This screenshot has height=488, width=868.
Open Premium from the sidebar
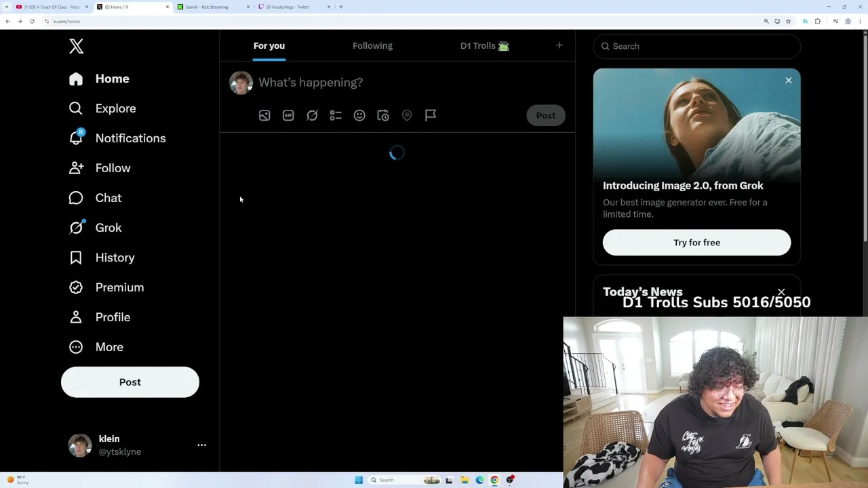pos(106,287)
